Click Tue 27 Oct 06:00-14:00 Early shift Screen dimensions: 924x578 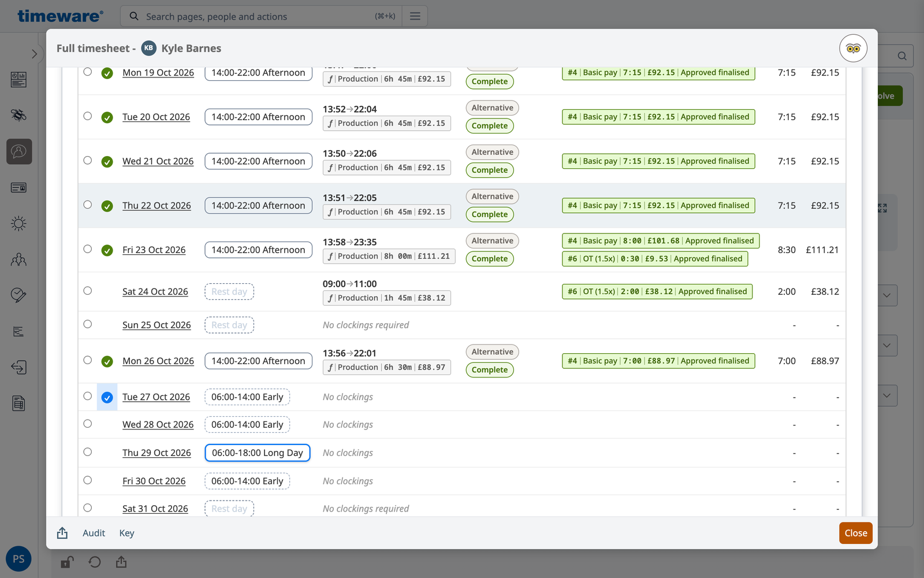click(x=247, y=397)
